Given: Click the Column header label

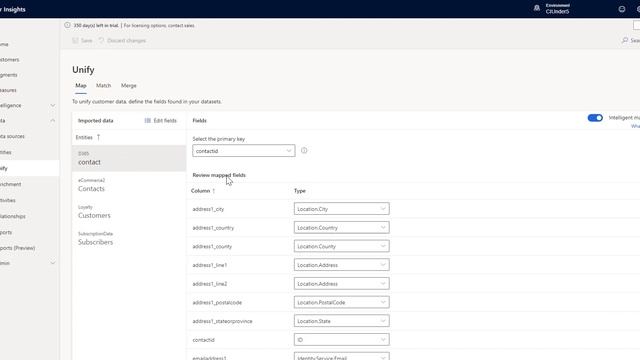Looking at the screenshot, I should point(200,191).
